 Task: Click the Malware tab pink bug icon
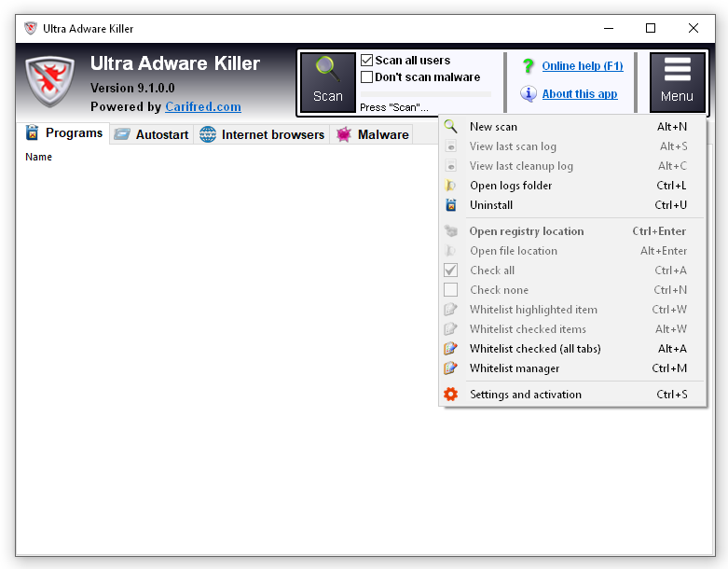coord(344,134)
